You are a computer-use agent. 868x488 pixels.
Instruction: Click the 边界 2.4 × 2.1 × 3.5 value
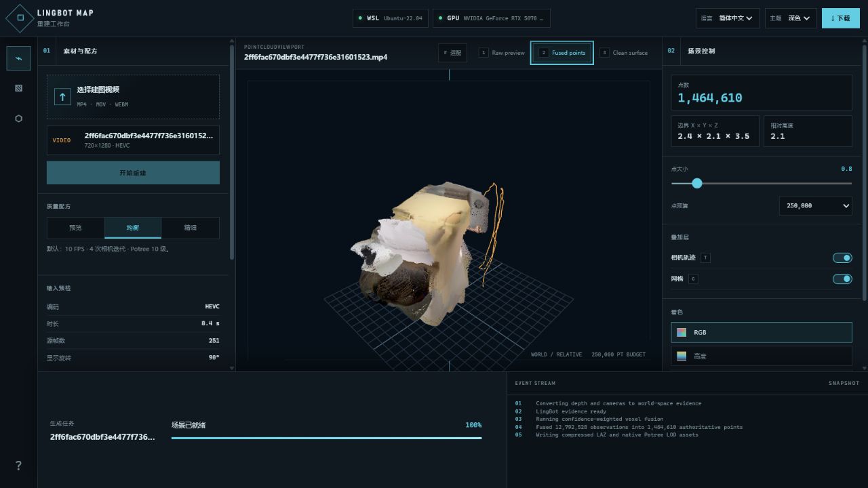(713, 136)
